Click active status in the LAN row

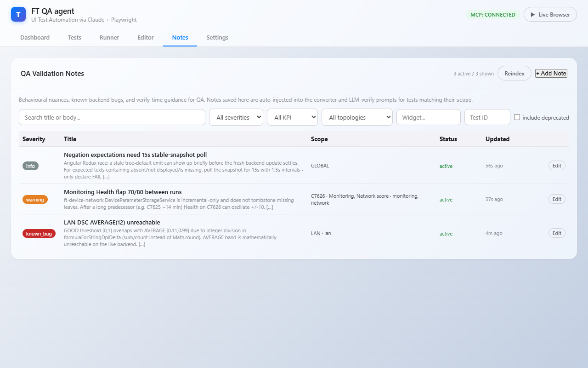pyautogui.click(x=446, y=234)
